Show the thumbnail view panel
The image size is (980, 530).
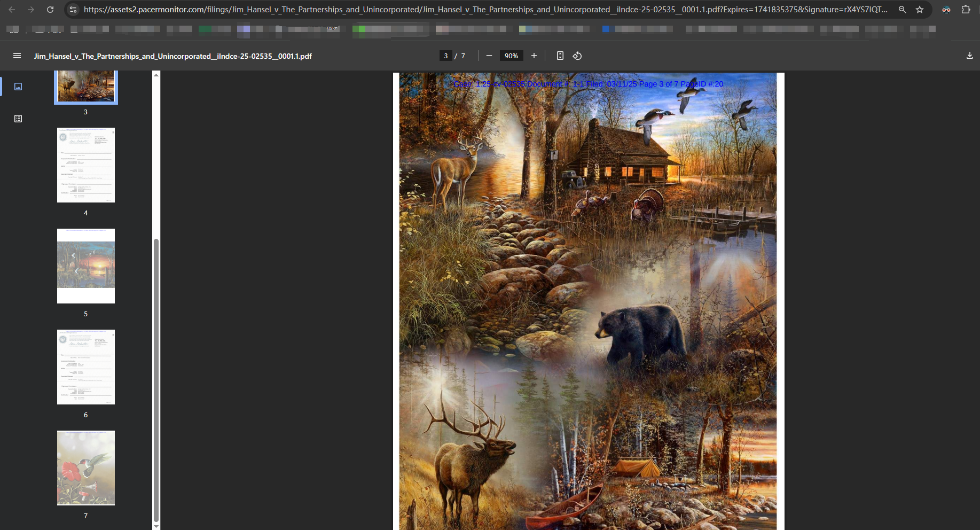coord(18,87)
